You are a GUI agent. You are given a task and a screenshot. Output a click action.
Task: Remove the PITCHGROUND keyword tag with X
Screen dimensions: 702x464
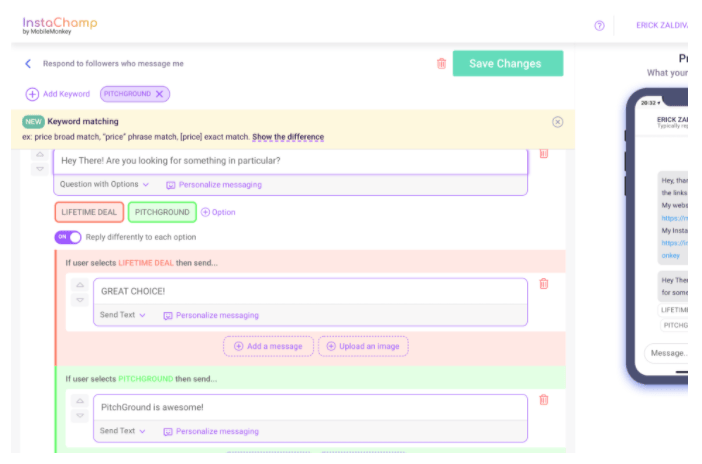[159, 94]
